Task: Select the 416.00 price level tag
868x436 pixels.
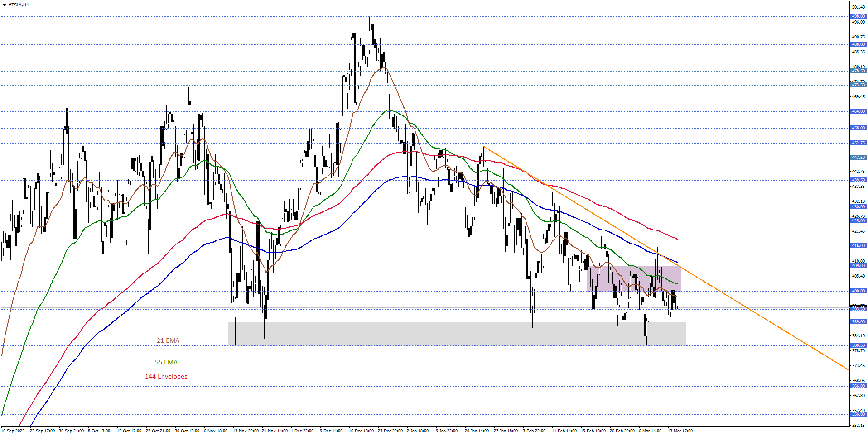Action: tap(858, 246)
